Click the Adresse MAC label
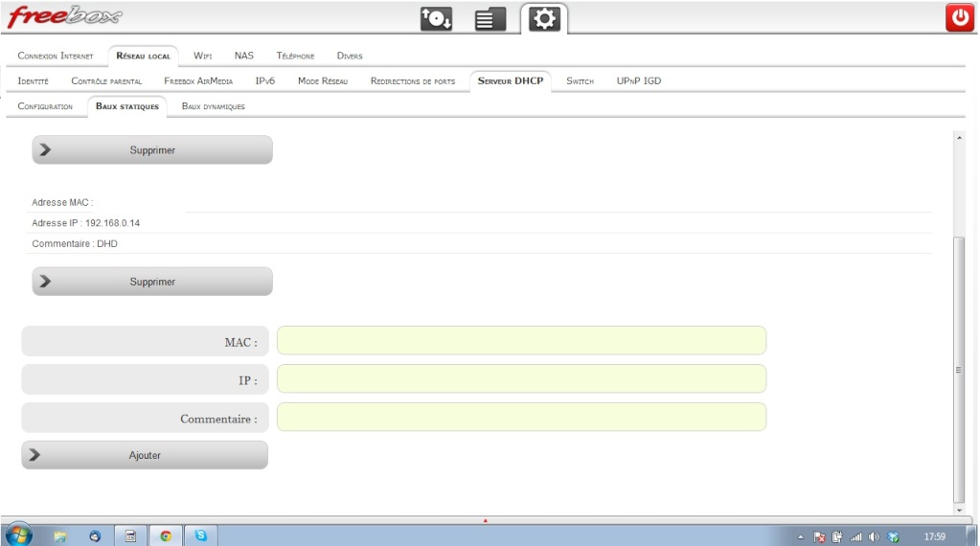The image size is (980, 546). pyautogui.click(x=62, y=202)
